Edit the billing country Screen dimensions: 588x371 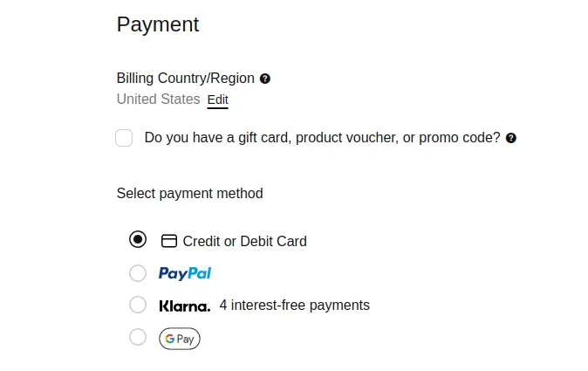click(217, 100)
